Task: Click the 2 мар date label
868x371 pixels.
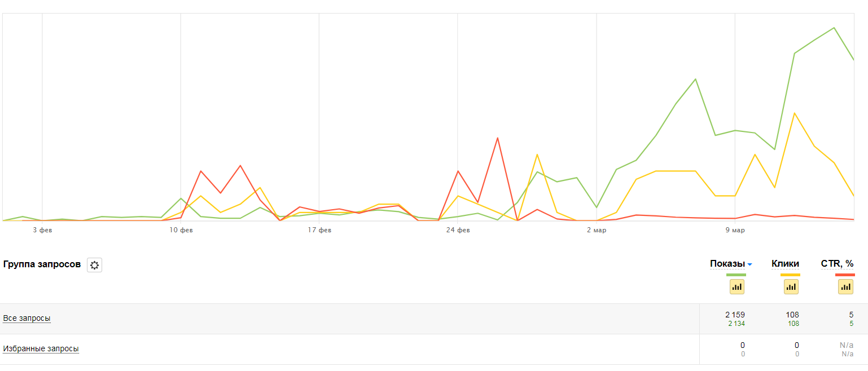Action: pos(597,229)
